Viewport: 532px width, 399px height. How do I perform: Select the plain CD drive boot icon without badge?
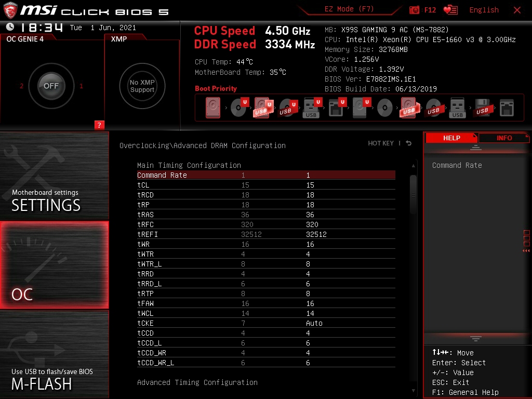pyautogui.click(x=385, y=108)
